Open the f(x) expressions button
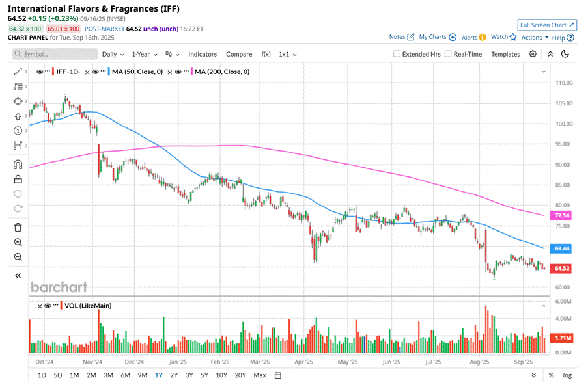588x387 pixels. click(x=266, y=54)
